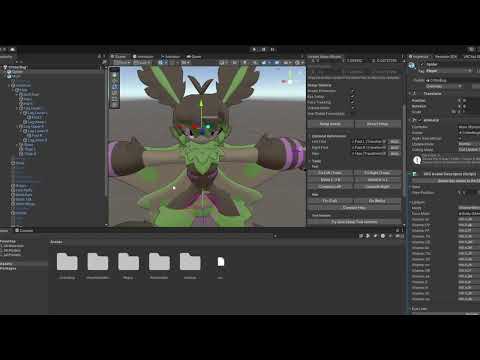
Task: Select Foot.L in the Hierarchy
Action: coord(37,117)
